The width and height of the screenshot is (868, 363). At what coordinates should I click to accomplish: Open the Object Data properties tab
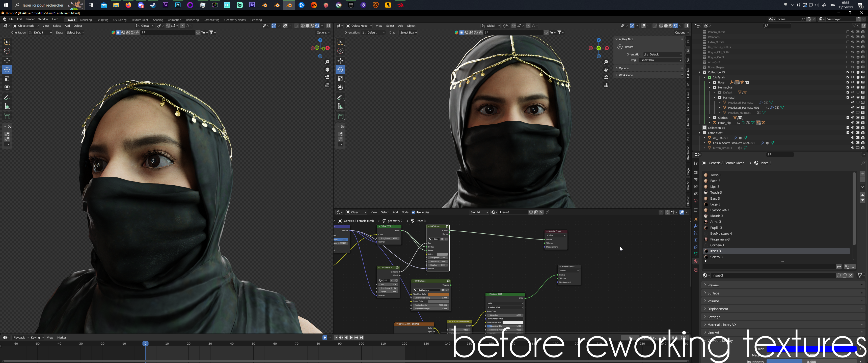[695, 254]
